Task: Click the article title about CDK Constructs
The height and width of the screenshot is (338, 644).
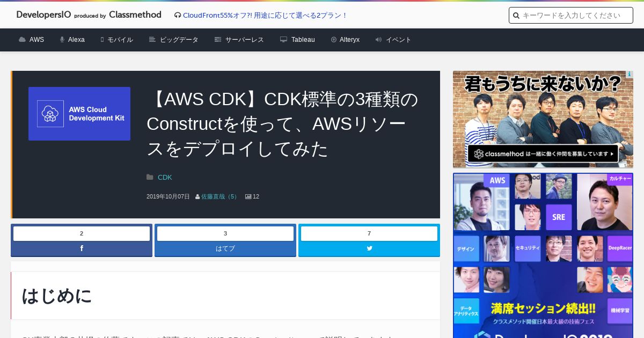Action: (x=282, y=124)
